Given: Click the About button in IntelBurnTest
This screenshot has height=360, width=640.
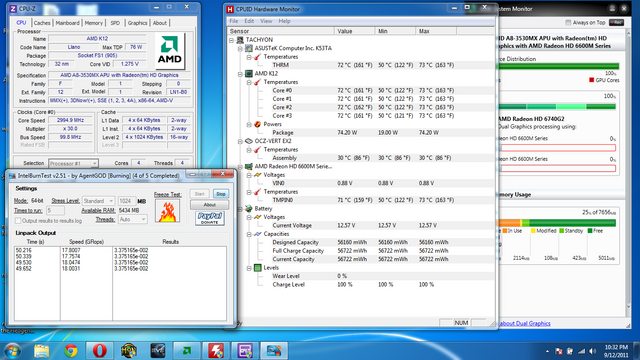Looking at the screenshot, I should 209,204.
